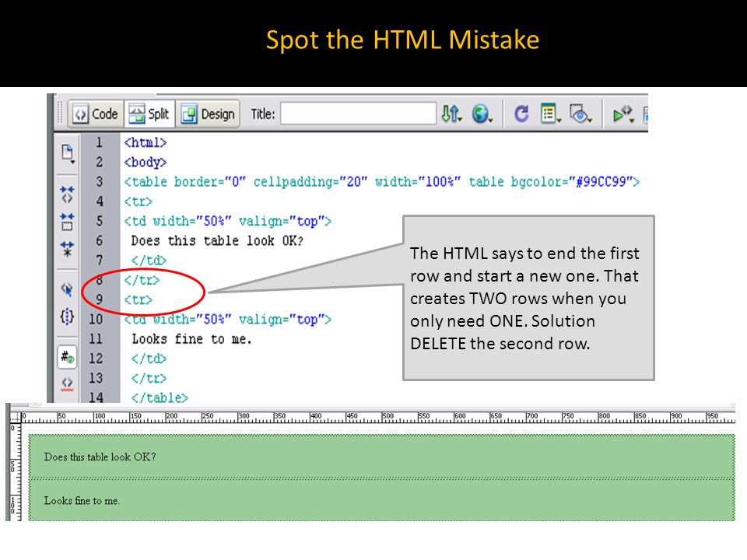
Task: Click the <tr> tag on line 4
Action: tap(139, 201)
